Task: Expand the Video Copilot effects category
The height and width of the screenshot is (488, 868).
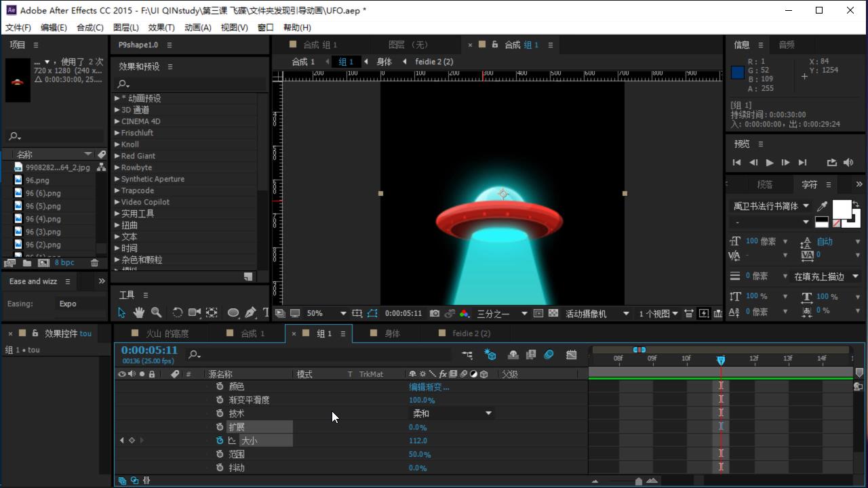Action: 117,202
